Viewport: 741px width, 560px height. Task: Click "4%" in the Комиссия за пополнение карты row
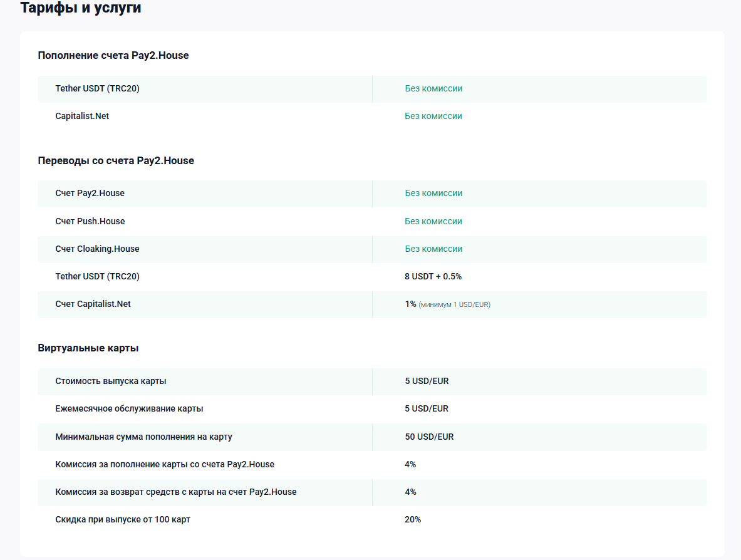pos(410,464)
